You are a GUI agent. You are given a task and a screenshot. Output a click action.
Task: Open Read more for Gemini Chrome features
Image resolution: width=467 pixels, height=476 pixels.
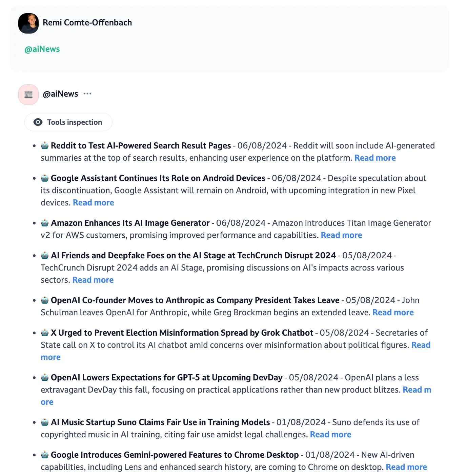tap(407, 467)
